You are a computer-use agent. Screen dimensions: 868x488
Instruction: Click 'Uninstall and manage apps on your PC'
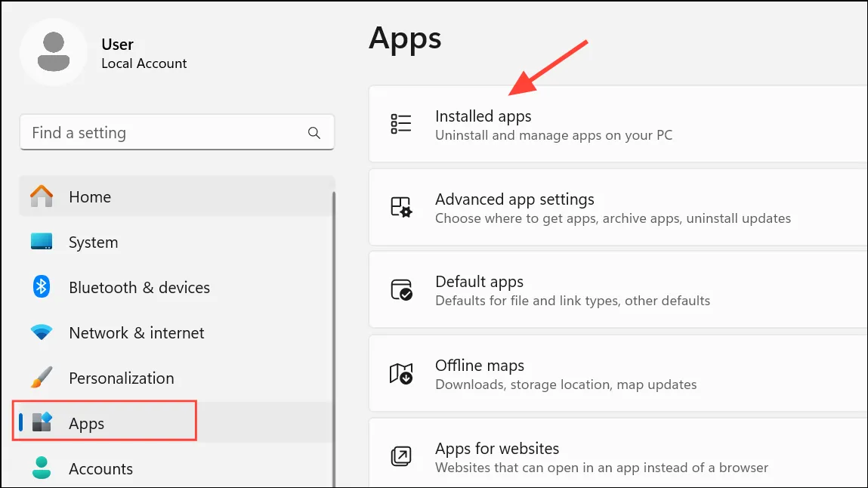(554, 135)
